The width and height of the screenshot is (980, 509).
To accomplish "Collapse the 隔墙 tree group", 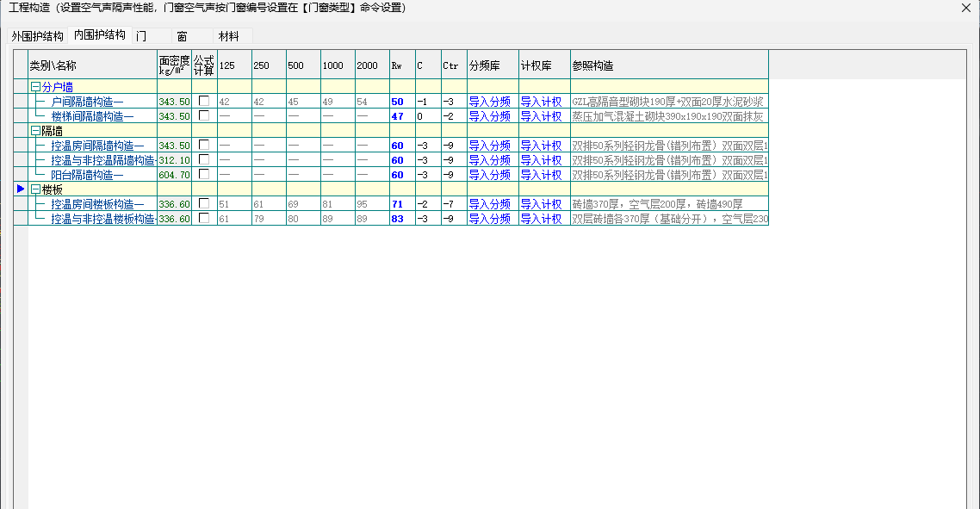I will coord(35,131).
